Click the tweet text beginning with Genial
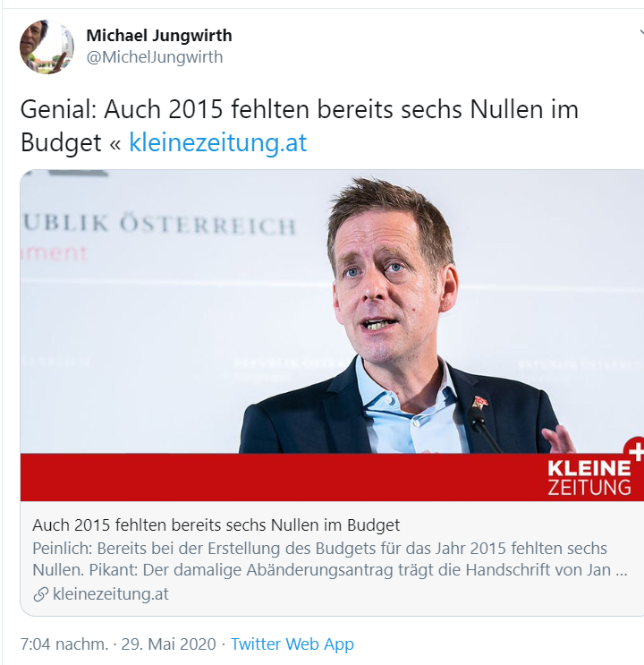644x665 pixels. tap(299, 125)
